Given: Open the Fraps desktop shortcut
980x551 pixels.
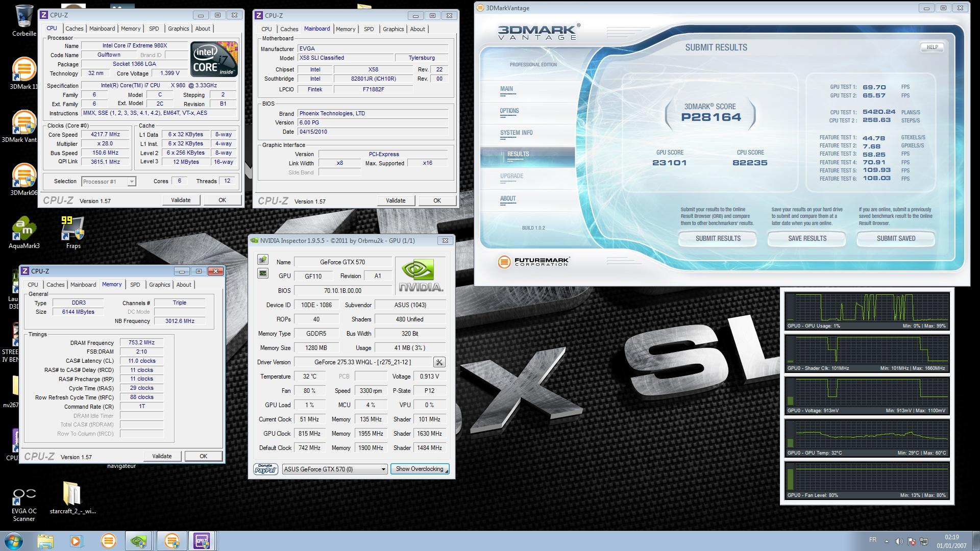Looking at the screenshot, I should click(73, 233).
